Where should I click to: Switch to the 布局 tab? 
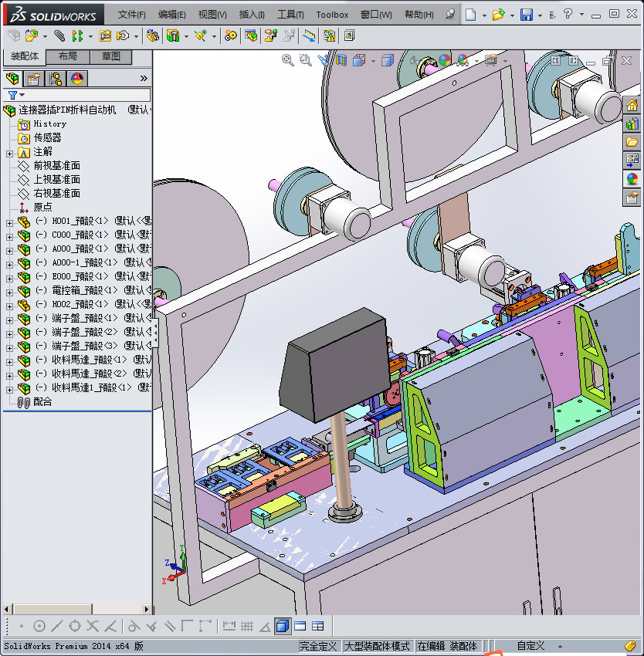67,56
